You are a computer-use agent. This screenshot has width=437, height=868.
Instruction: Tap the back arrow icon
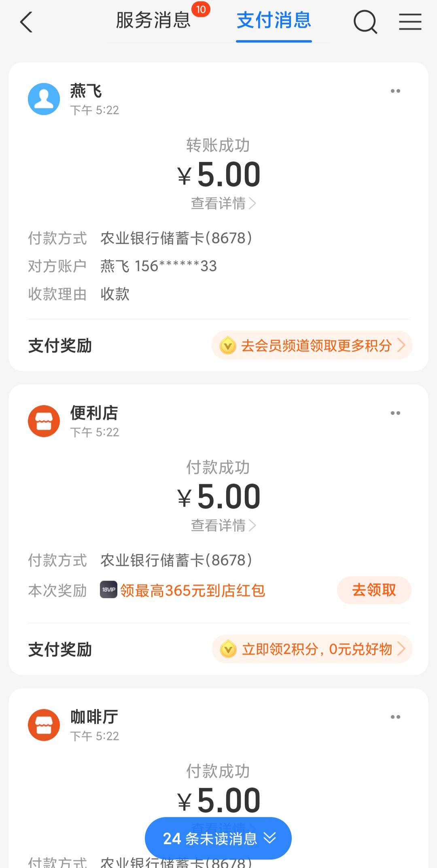[x=26, y=22]
